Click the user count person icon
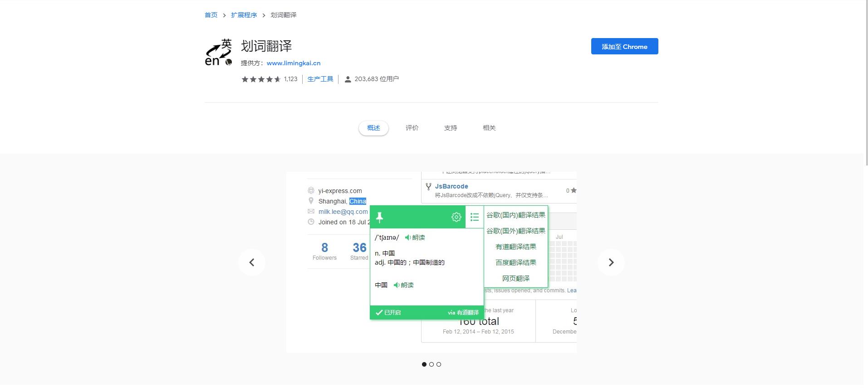 click(x=348, y=79)
